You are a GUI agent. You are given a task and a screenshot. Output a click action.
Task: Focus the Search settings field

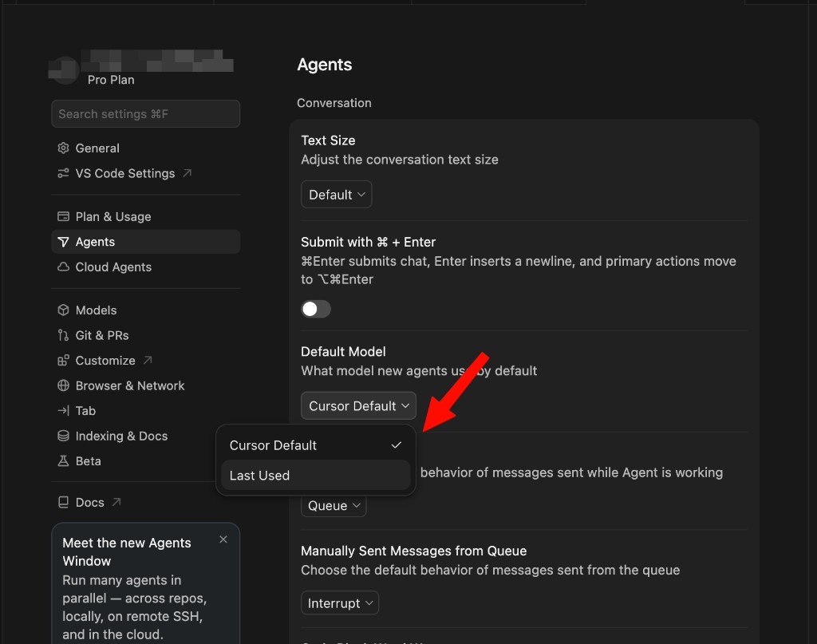click(146, 113)
